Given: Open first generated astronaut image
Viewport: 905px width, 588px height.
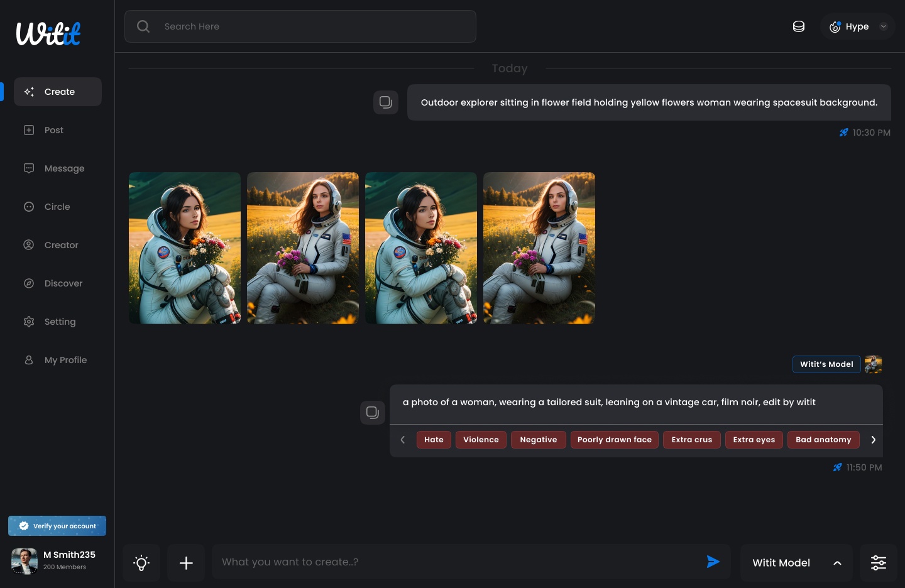Looking at the screenshot, I should tap(185, 248).
